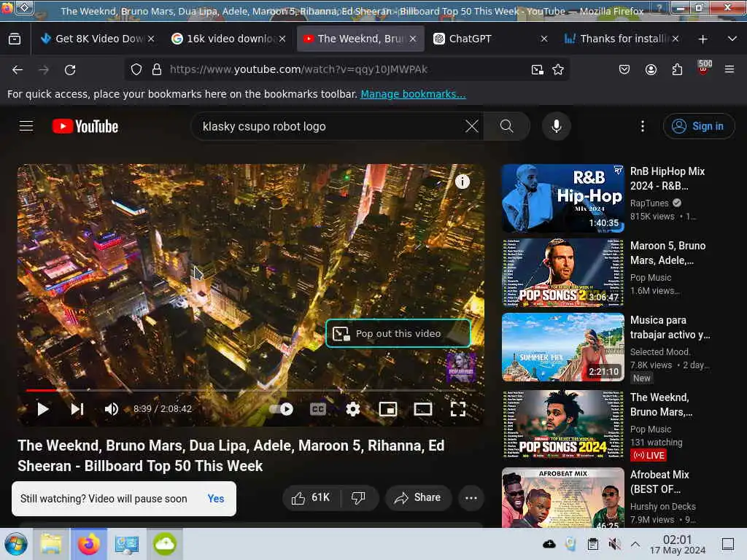The height and width of the screenshot is (560, 747).
Task: Click Firefox taskbar icon
Action: click(x=89, y=544)
